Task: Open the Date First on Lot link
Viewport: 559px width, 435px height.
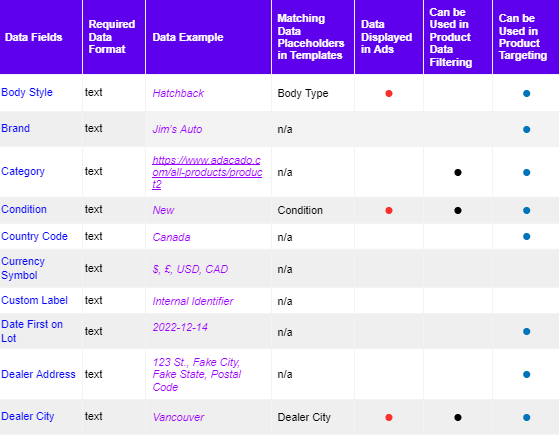Action: (32, 331)
